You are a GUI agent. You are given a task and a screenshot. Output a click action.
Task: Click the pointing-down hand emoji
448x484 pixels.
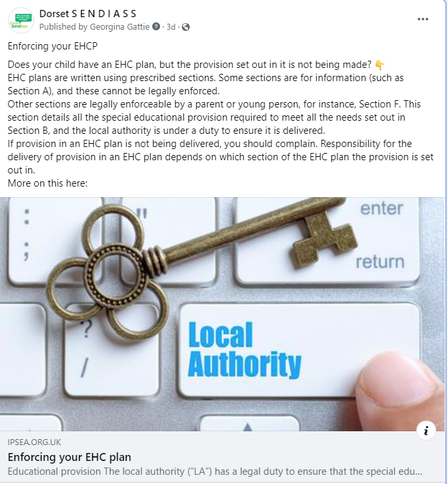coord(379,65)
